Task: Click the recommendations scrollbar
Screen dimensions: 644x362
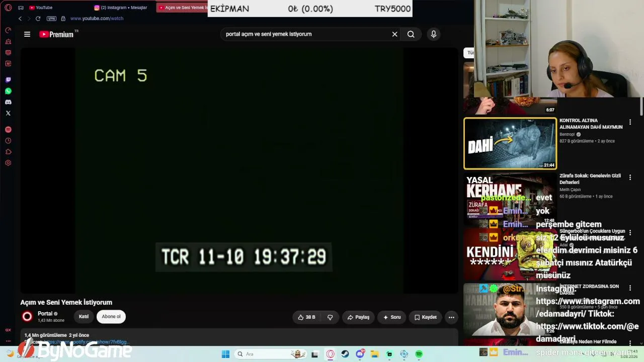Action: [641, 106]
